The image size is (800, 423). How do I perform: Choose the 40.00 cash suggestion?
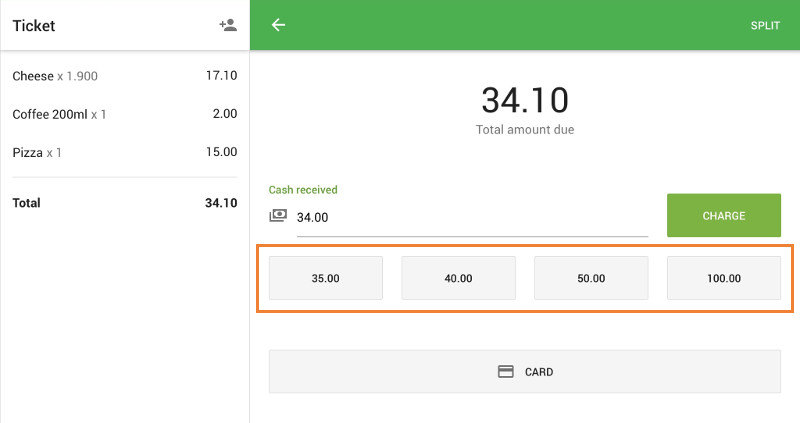(458, 278)
